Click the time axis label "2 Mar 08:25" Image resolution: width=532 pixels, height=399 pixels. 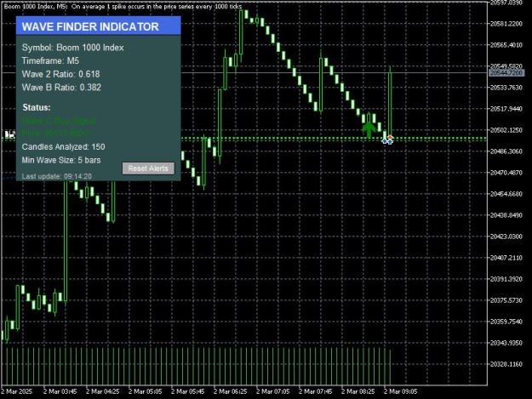pos(358,391)
